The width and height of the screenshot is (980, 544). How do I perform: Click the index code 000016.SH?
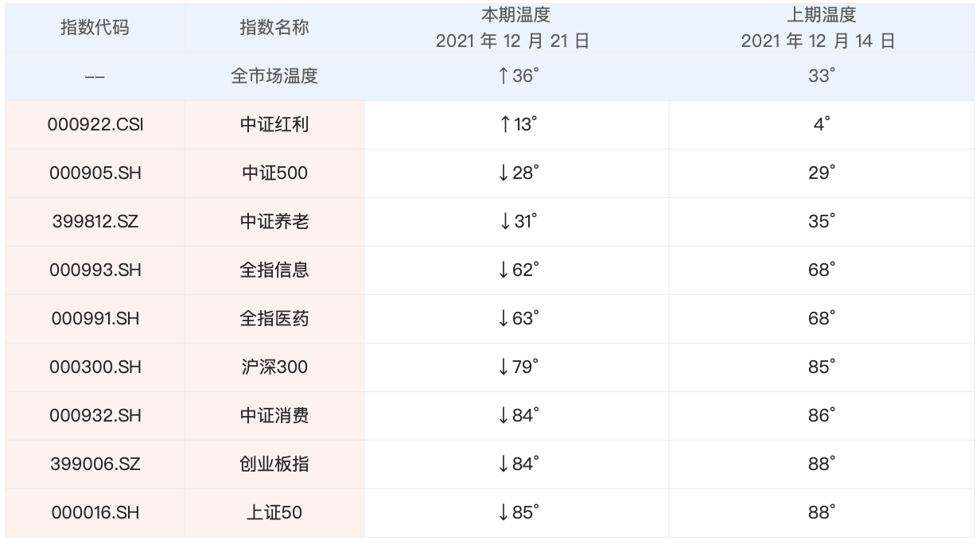[95, 513]
